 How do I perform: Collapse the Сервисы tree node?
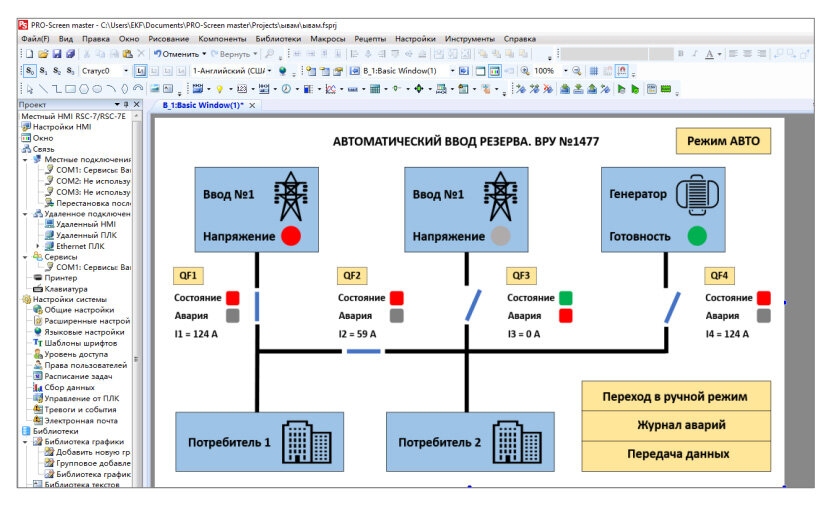tap(25, 257)
